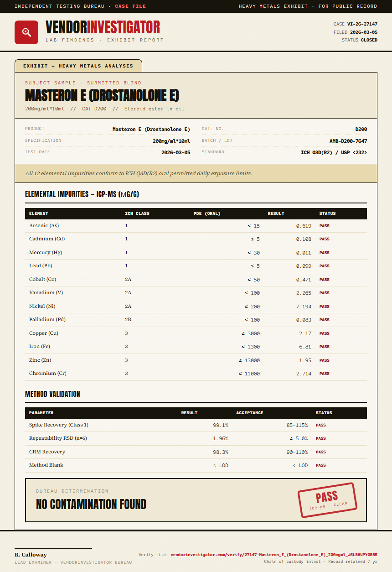Click the Elemental Impurities section heading
Screen dimensions: 392x572
[82, 194]
